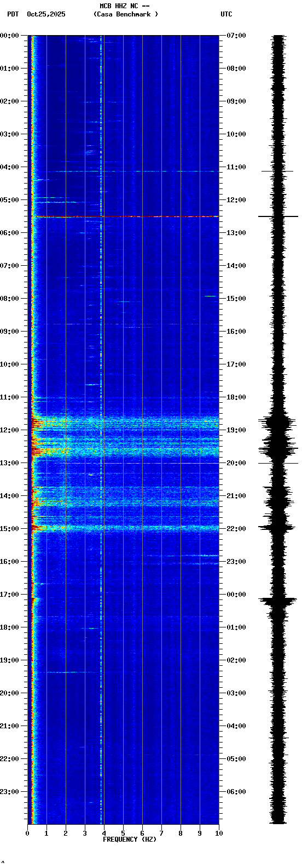Click the 12:00 PDT time label

10,430
